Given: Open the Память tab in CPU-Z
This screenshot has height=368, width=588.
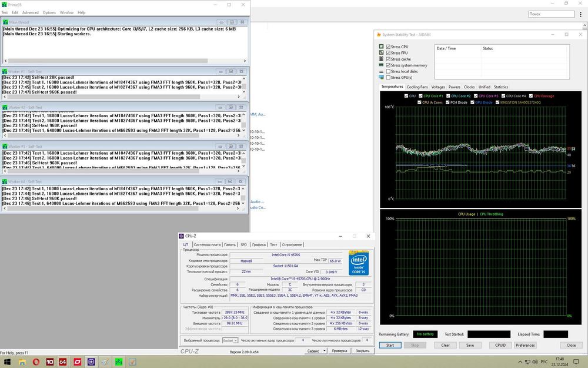Looking at the screenshot, I should pos(229,244).
